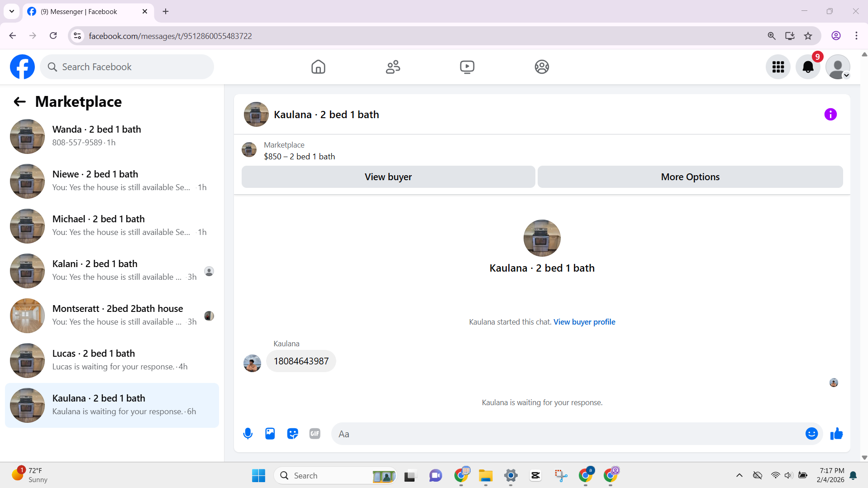The image size is (868, 488).
Task: Open the notifications bell
Action: click(808, 67)
